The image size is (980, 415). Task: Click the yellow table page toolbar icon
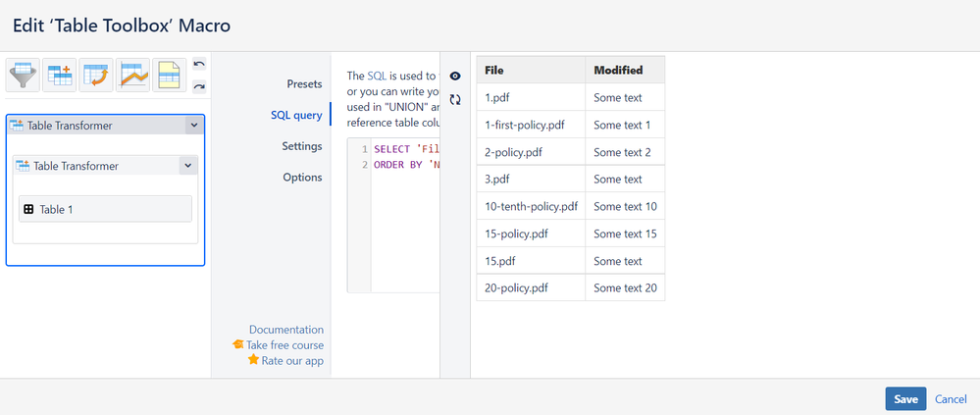point(169,75)
